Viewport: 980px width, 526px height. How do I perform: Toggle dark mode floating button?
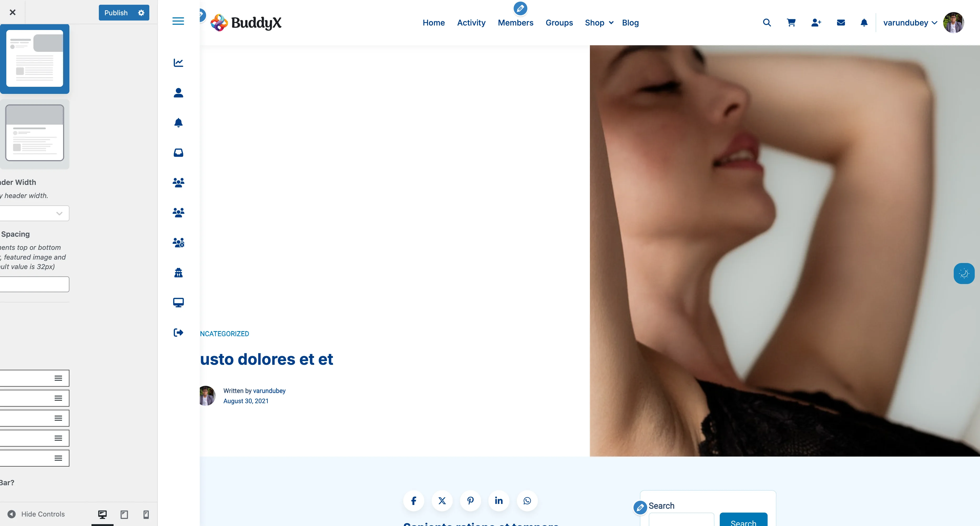point(964,273)
